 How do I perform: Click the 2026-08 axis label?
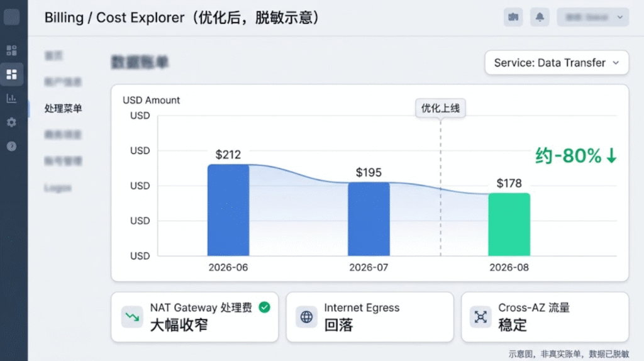509,267
